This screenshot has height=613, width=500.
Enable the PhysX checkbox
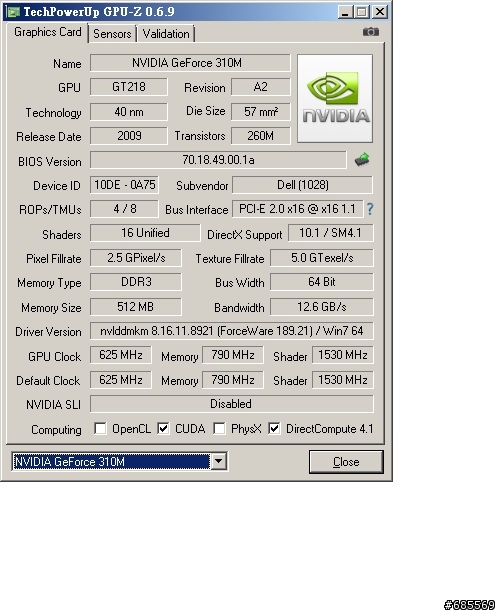tap(219, 428)
